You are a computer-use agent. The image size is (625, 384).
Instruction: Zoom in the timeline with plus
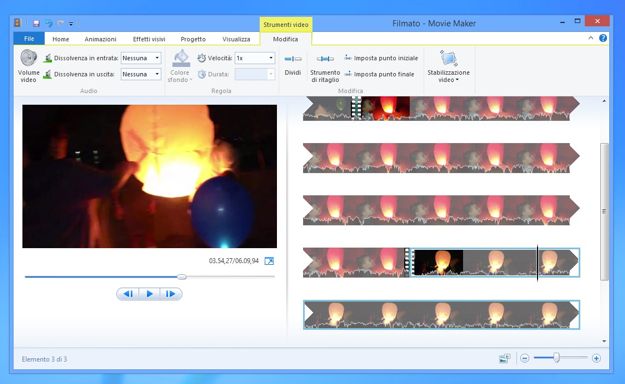pyautogui.click(x=596, y=358)
